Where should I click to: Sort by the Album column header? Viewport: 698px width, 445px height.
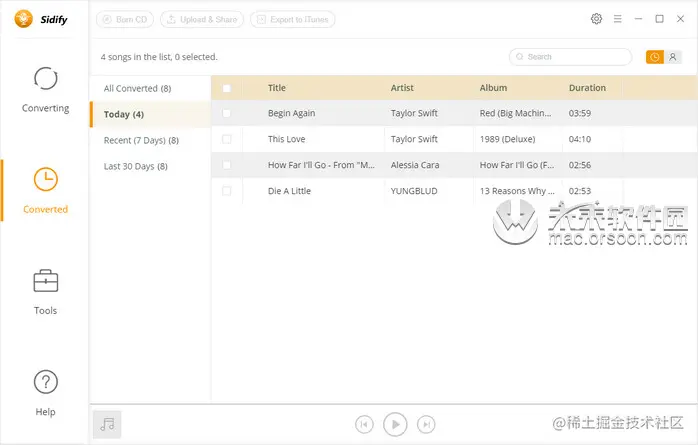[493, 88]
